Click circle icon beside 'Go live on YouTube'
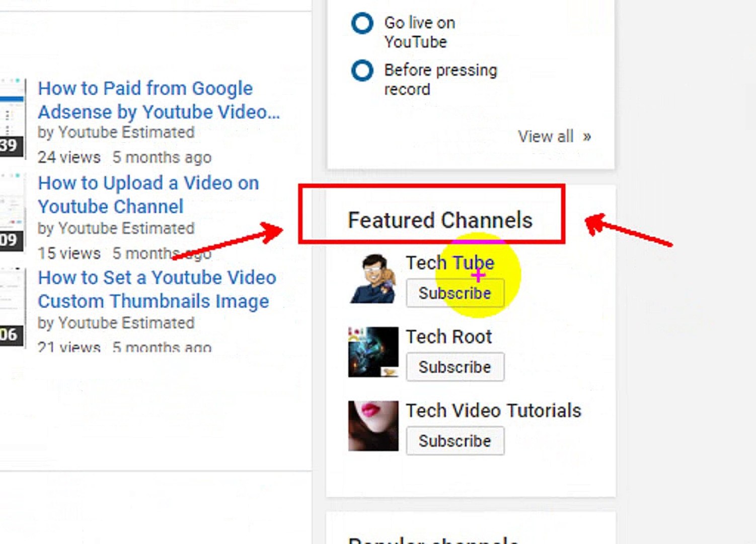Viewport: 756px width, 544px height. 362,23
